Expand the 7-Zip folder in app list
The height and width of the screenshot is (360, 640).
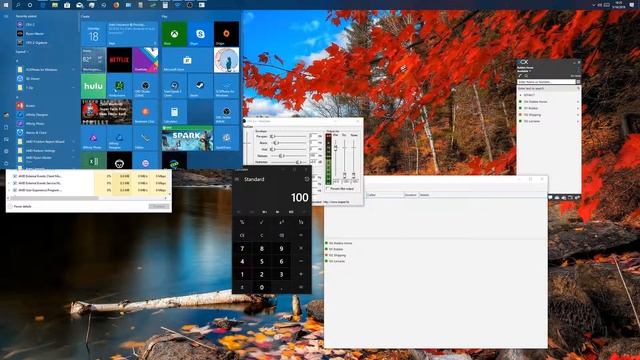click(x=45, y=87)
